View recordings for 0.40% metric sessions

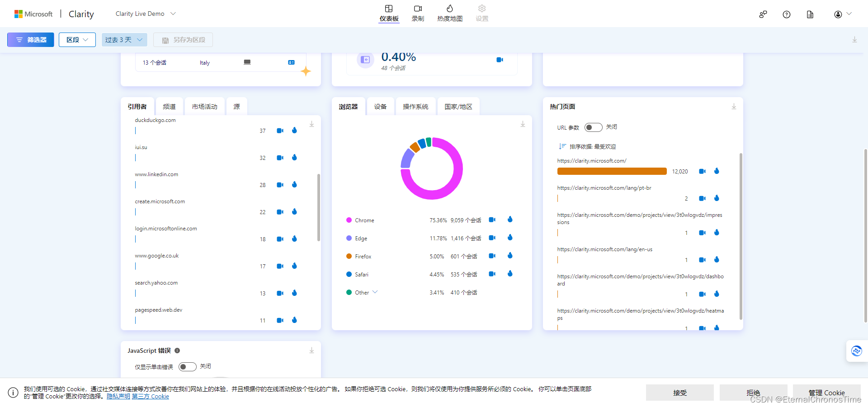tap(500, 60)
